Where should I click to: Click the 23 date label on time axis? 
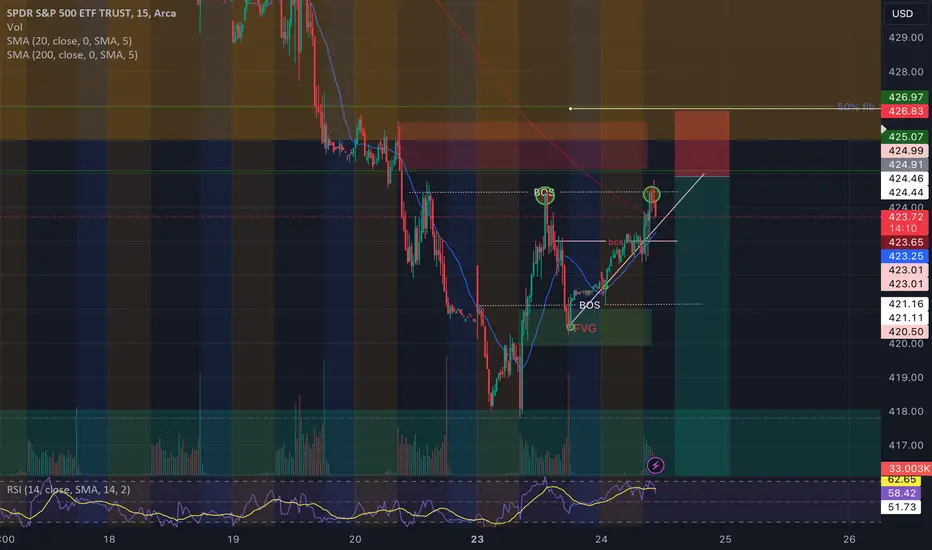[477, 539]
